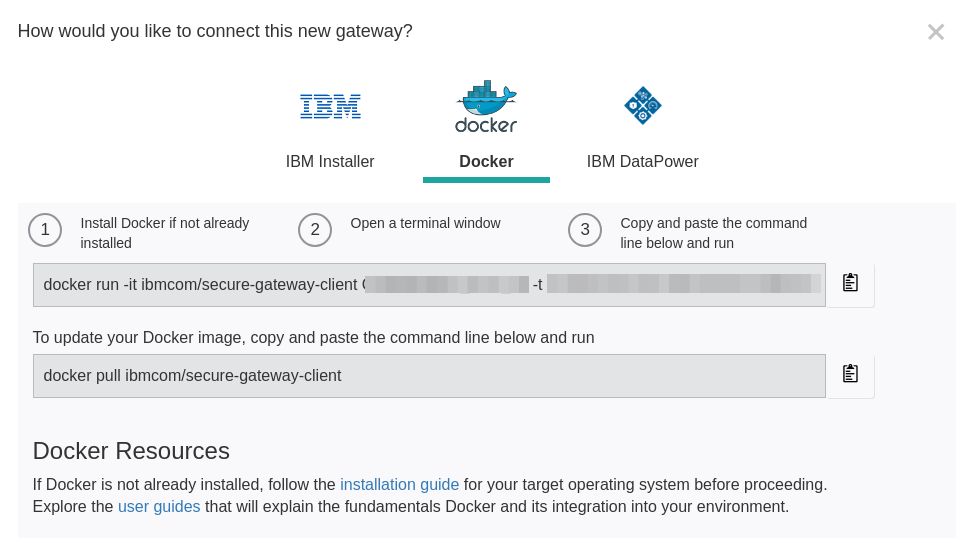Select step 1 circle for installing Docker
This screenshot has height=543, width=970.
[45, 230]
